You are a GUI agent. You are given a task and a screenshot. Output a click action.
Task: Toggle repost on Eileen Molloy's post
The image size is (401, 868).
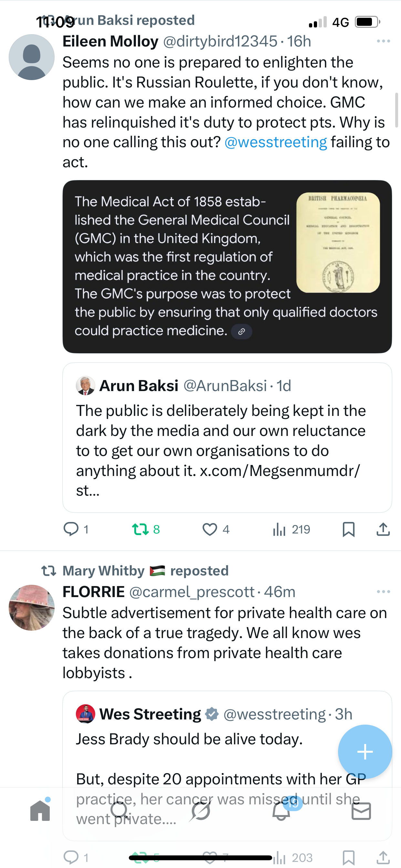(x=140, y=529)
